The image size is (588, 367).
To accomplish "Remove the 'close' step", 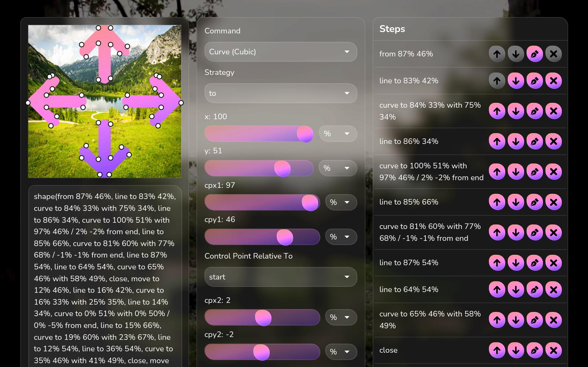I will (x=553, y=350).
